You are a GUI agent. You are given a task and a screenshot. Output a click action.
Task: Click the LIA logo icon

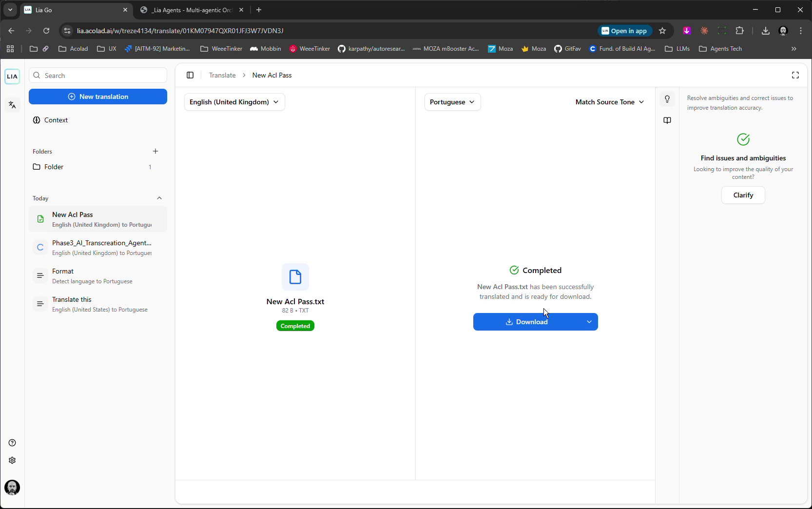12,77
